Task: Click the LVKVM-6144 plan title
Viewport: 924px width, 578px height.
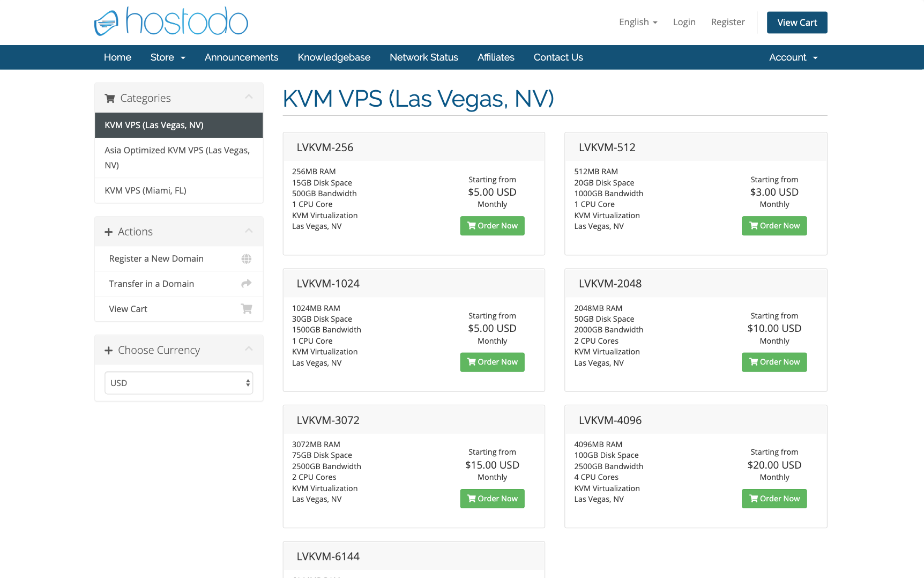Action: (x=328, y=557)
